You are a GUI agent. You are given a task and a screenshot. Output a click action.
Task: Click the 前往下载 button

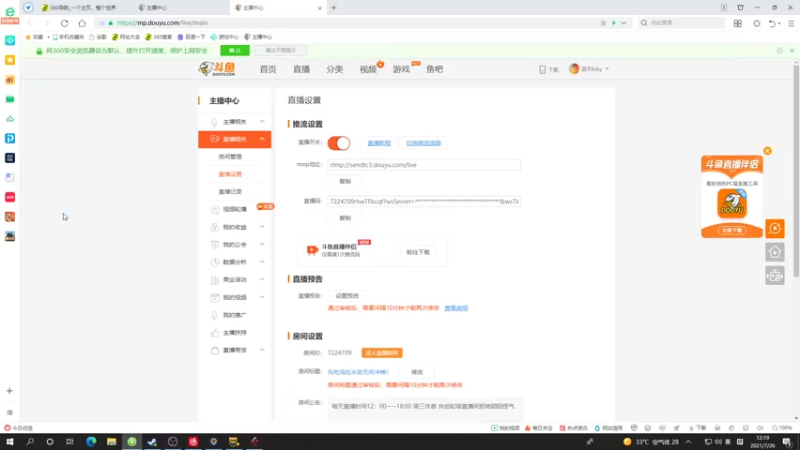coord(418,253)
